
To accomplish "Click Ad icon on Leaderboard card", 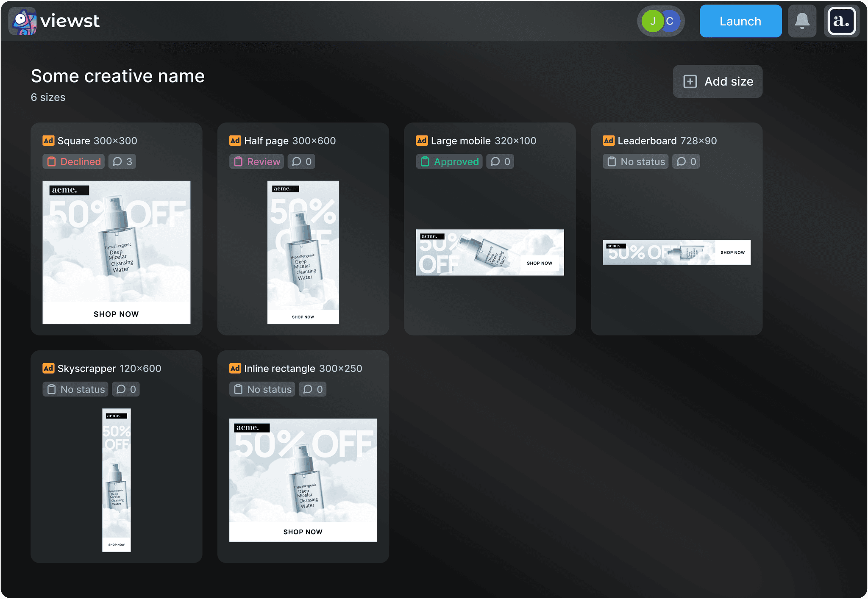I will (608, 141).
